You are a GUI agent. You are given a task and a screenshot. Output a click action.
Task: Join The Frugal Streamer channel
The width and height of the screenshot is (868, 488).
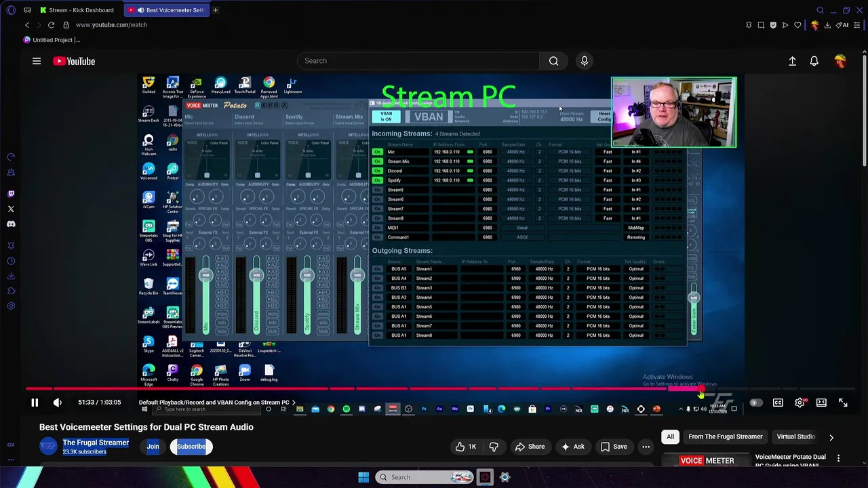pyautogui.click(x=153, y=447)
